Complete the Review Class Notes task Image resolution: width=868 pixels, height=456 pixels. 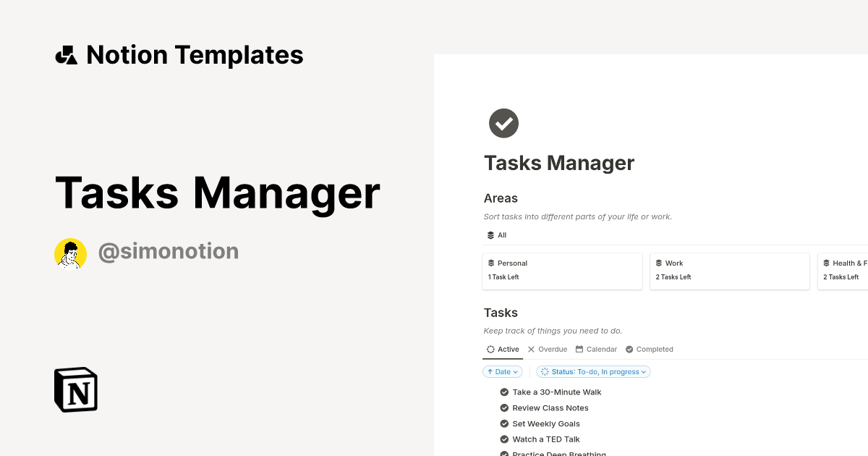(x=504, y=408)
